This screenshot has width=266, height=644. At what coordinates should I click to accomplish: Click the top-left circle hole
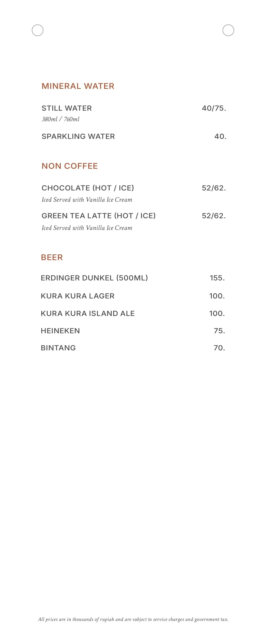pyautogui.click(x=37, y=30)
